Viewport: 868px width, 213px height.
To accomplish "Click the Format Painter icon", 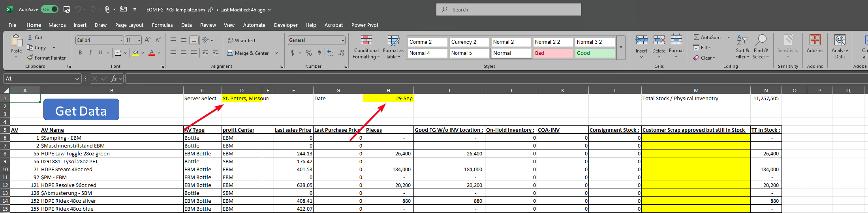I will [x=30, y=58].
